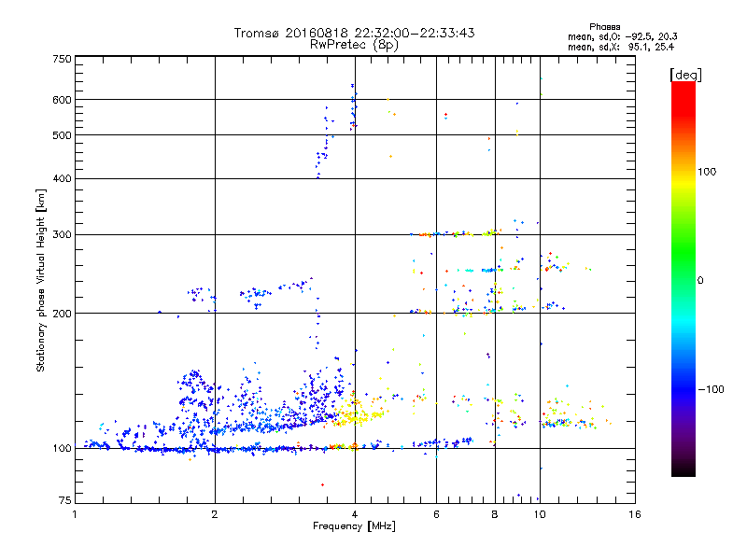Click the 'mean, sd,X: 95.1, 25.4' line
The image size is (747, 560).
pos(621,47)
